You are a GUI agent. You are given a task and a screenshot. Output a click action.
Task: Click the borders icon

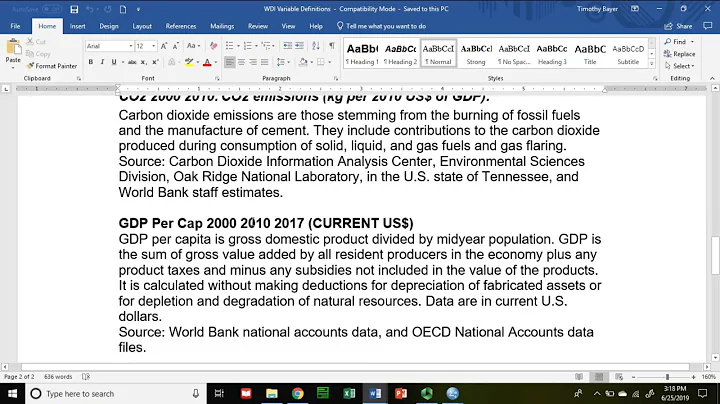click(321, 62)
